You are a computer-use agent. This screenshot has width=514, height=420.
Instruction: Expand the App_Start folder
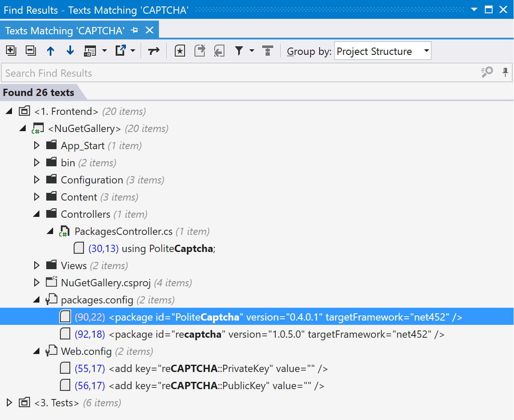click(x=37, y=146)
